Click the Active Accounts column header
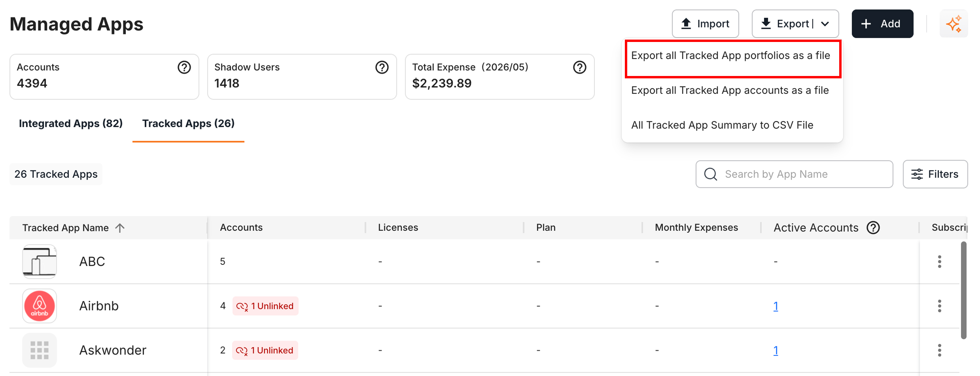This screenshot has width=980, height=376. pos(816,228)
